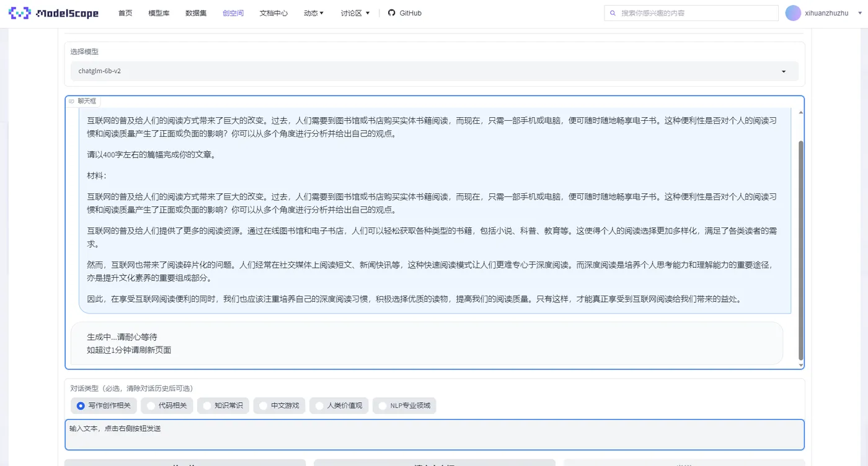Click the 如超过1分钟请刷新页面 text
This screenshot has height=466, width=868.
click(129, 350)
